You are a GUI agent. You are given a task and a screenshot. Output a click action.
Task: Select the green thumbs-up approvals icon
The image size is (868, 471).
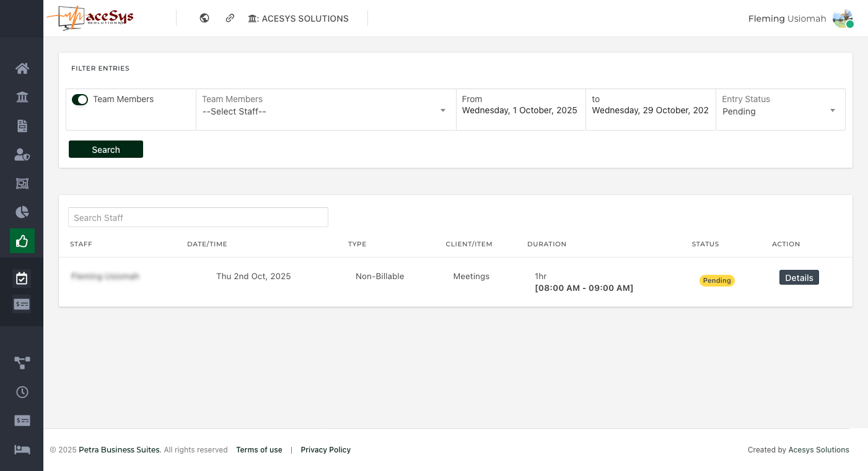(22, 241)
